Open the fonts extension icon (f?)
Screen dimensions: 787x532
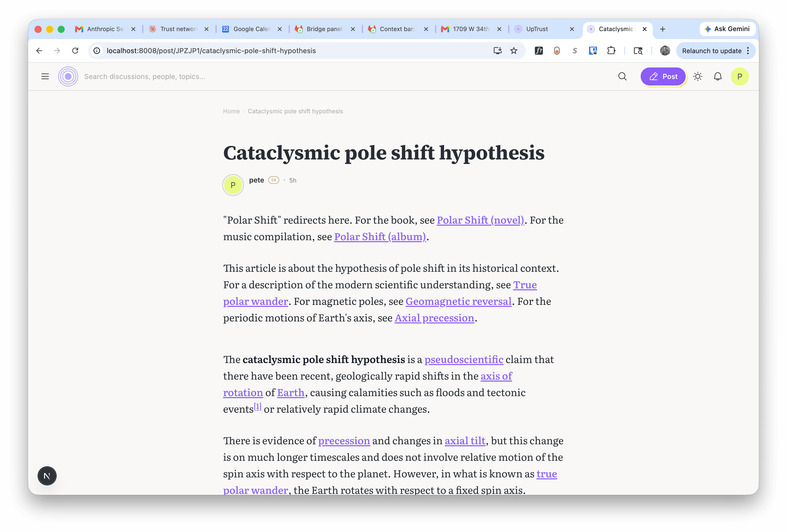[x=539, y=51]
